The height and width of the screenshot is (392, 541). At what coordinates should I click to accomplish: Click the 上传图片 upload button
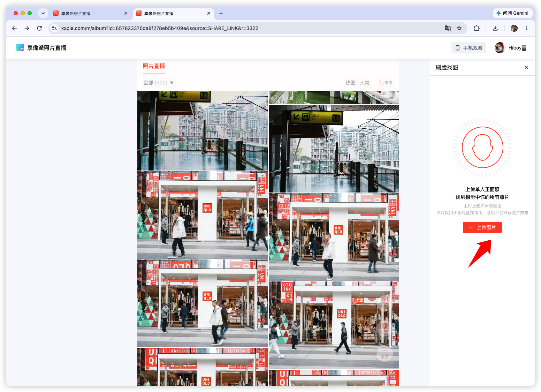482,227
